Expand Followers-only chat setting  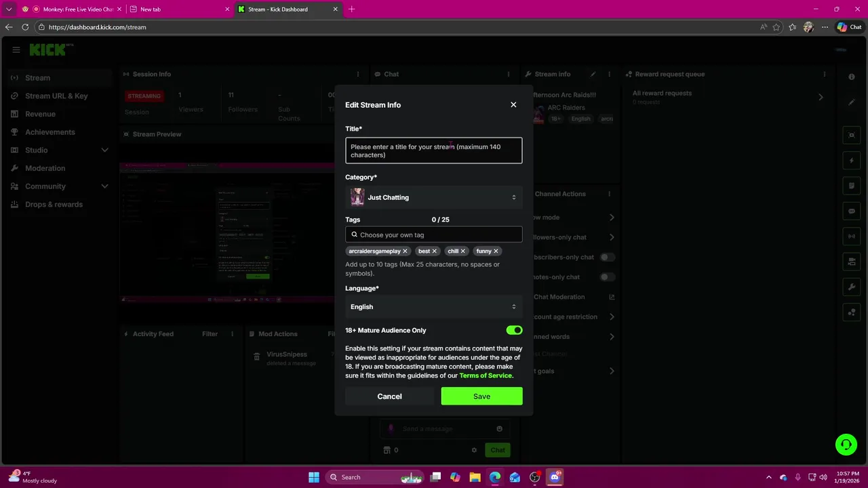pyautogui.click(x=612, y=237)
